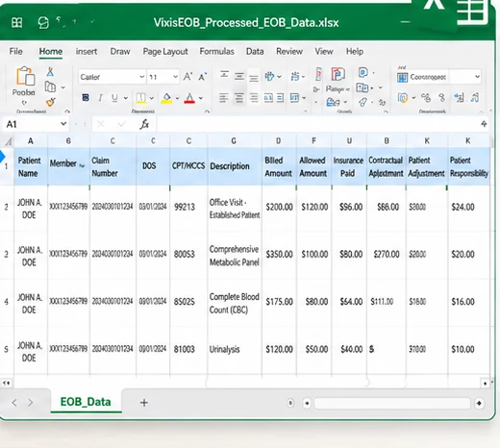500x448 pixels.
Task: Select column A header
Action: tap(31, 141)
